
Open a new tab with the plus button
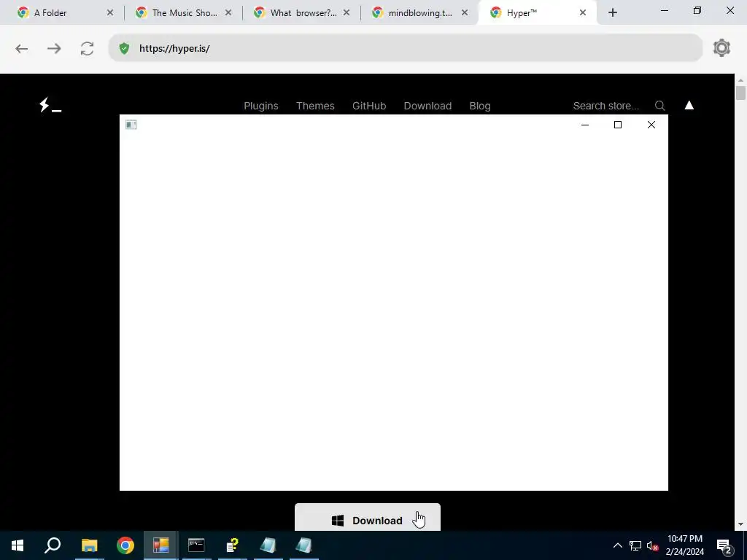613,13
